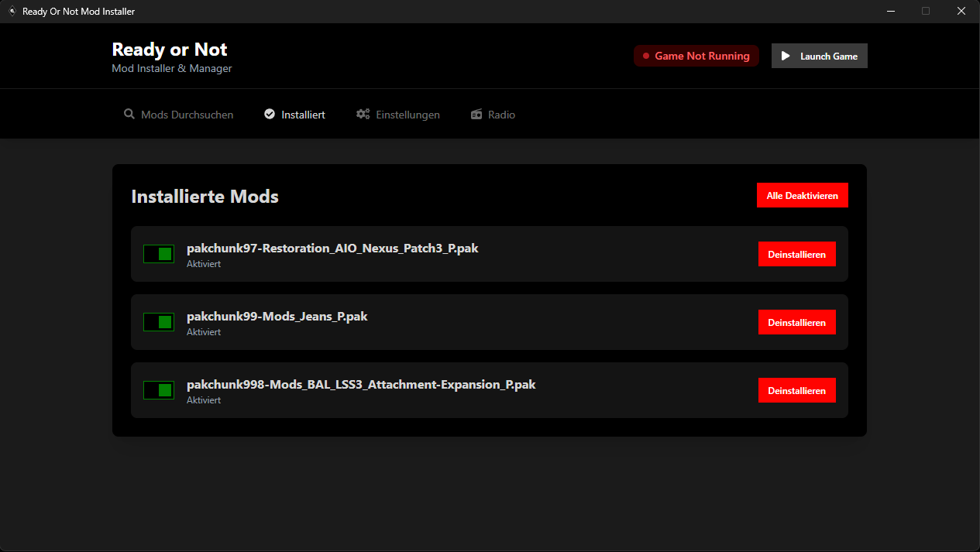Screen dimensions: 980x552
Task: Minimize the Mod Installer window
Action: click(890, 11)
